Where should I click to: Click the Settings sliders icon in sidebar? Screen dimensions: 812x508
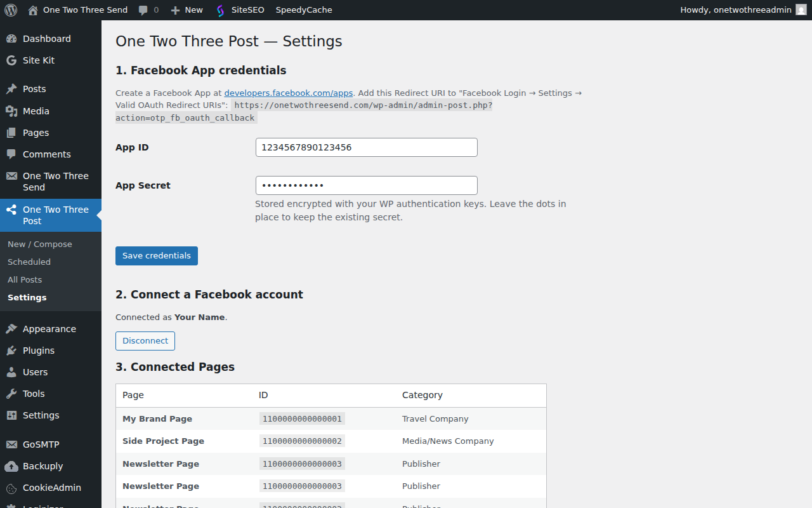click(11, 415)
